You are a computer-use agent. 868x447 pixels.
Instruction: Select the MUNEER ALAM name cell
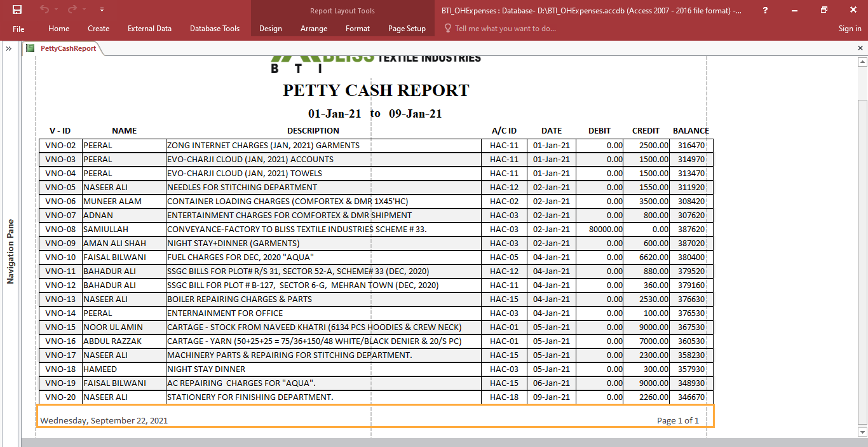[x=124, y=202]
